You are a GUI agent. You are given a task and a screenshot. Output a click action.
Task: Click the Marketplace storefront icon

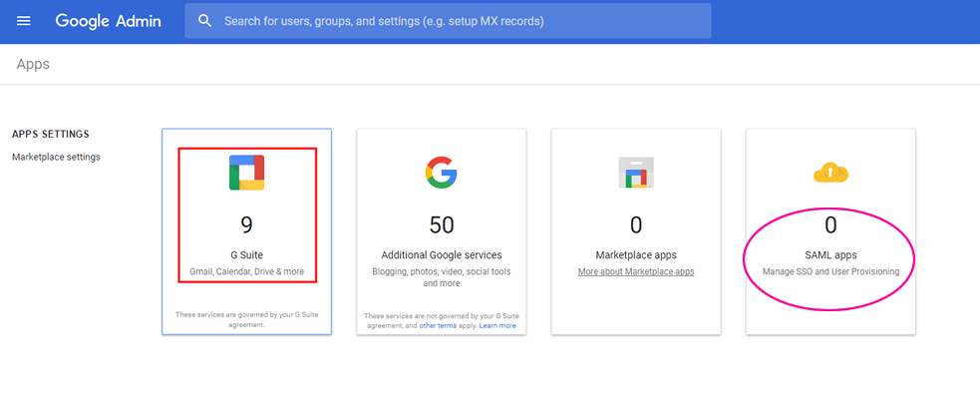(636, 173)
